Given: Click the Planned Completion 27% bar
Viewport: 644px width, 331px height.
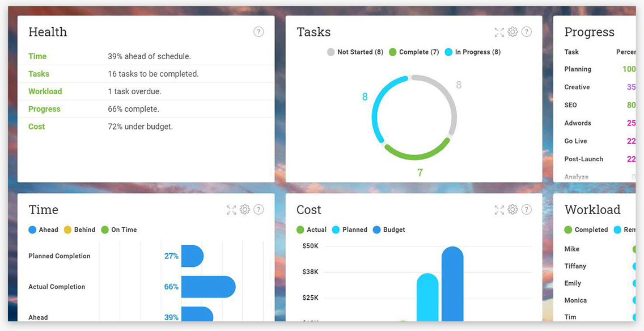Looking at the screenshot, I should pos(192,255).
